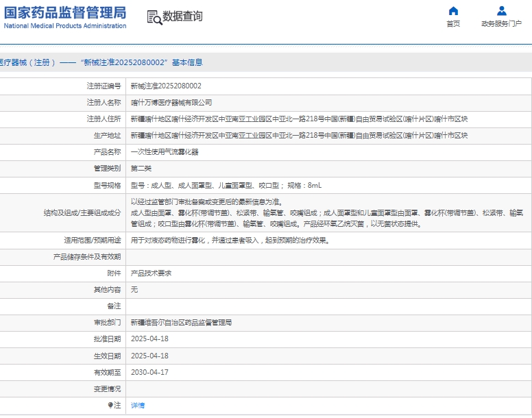Select the 审批部门 row label
The image size is (532, 418).
click(x=107, y=322)
